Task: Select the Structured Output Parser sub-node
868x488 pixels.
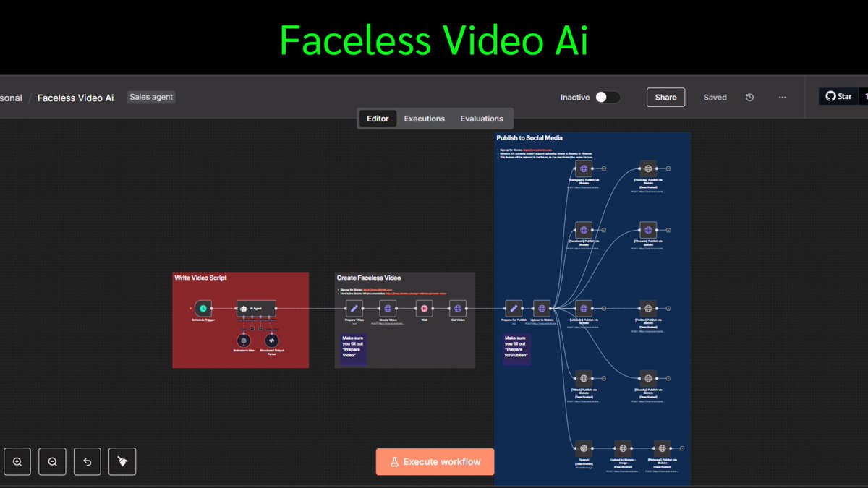Action: tap(271, 341)
